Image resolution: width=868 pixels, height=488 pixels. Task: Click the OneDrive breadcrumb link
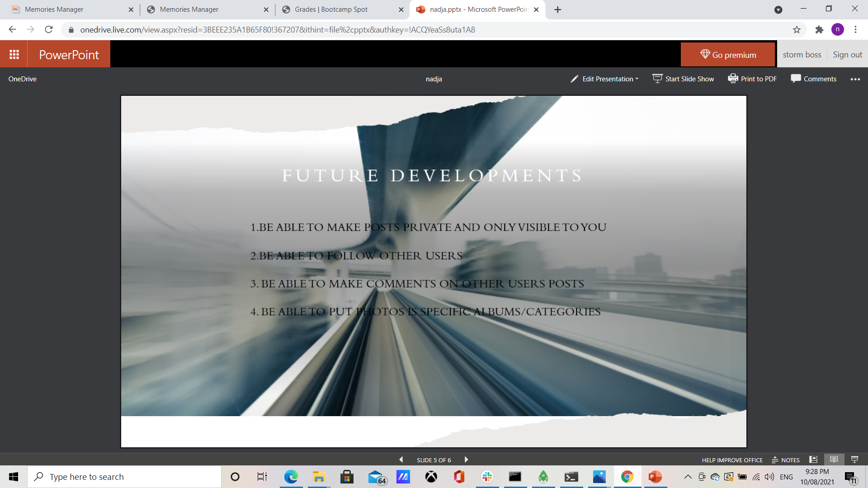pos(23,79)
